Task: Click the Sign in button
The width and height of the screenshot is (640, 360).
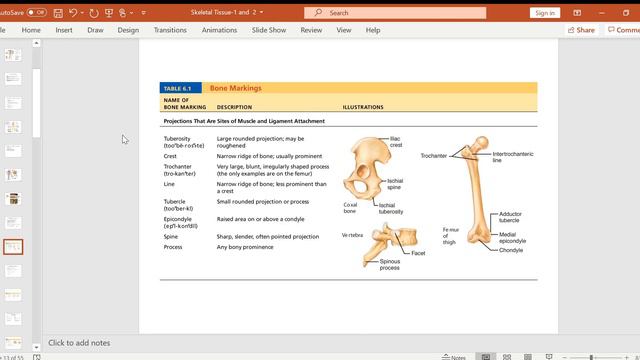Action: pos(545,13)
